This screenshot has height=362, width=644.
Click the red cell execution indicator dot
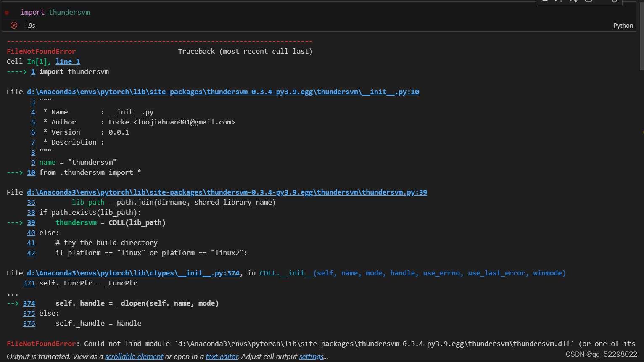coord(7,12)
